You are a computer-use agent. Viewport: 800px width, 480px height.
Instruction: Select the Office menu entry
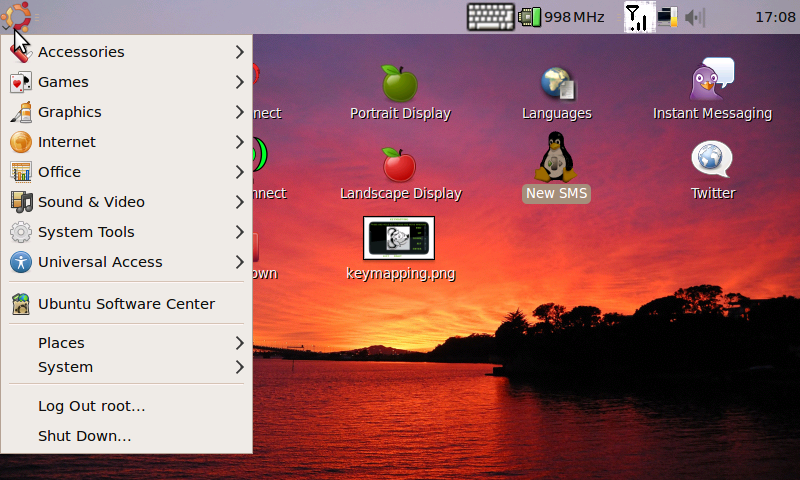click(59, 172)
